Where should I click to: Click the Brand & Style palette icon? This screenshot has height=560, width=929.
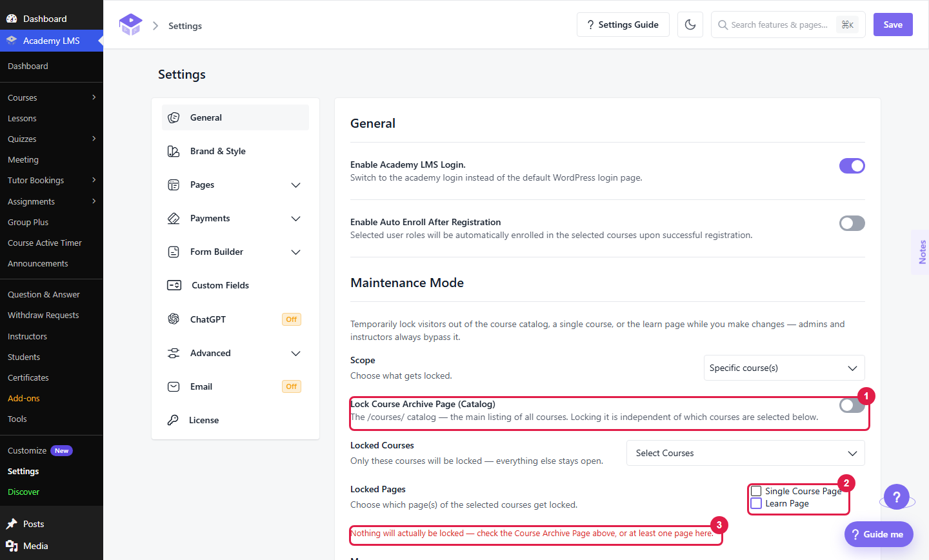pyautogui.click(x=174, y=151)
